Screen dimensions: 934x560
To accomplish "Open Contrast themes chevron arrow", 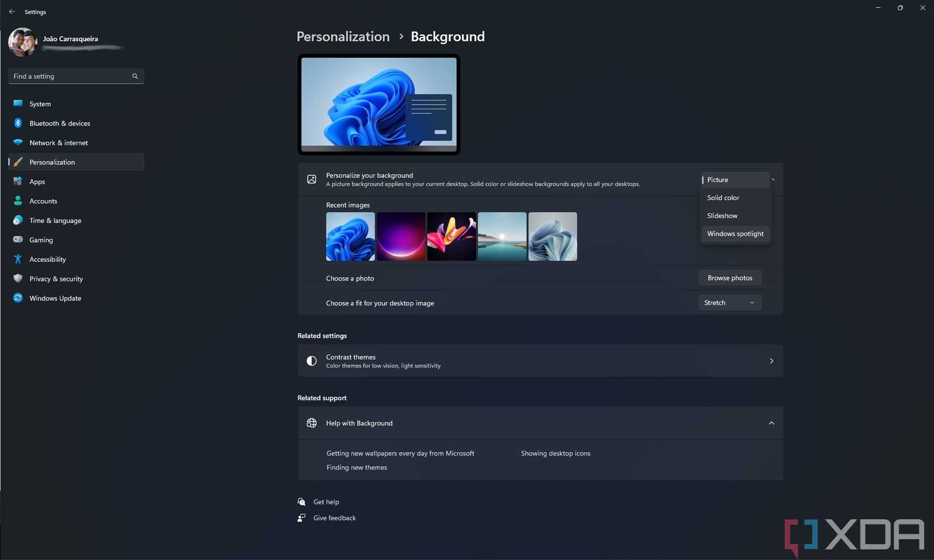I will (771, 361).
